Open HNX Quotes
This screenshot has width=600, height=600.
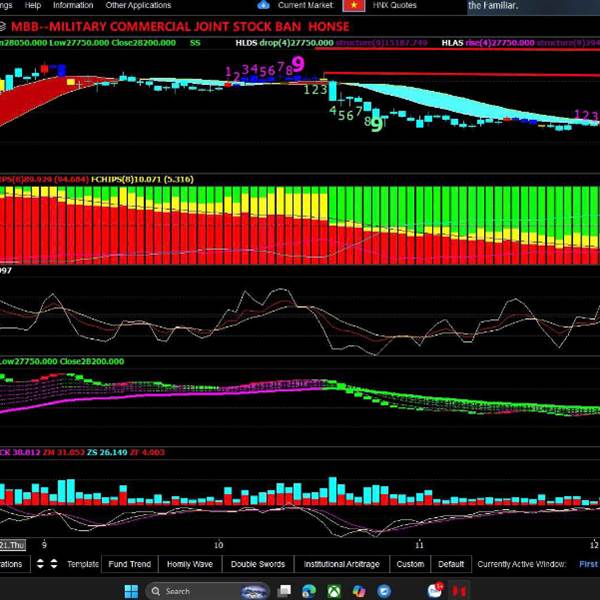click(395, 5)
